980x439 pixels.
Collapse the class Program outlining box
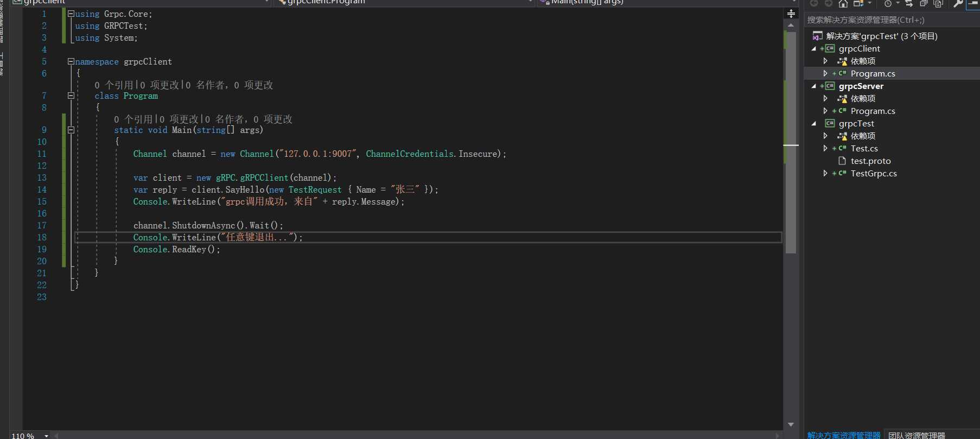point(71,96)
